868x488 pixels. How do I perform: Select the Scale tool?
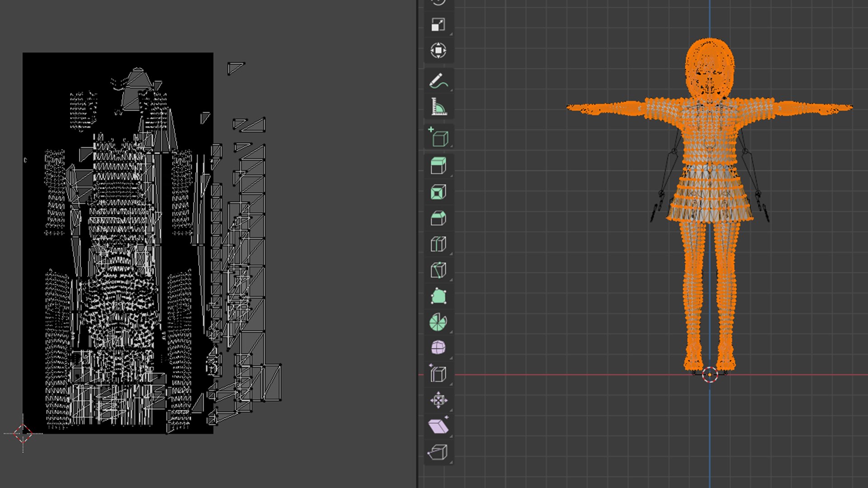(x=438, y=24)
